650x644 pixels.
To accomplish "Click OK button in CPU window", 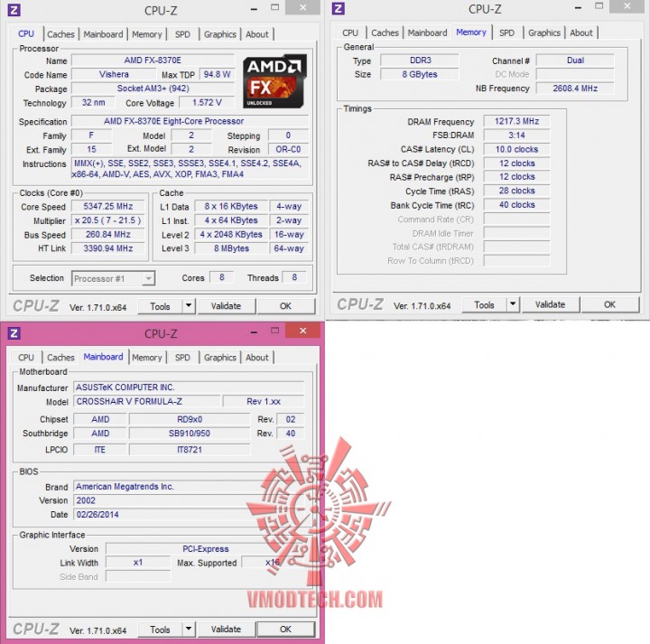I will pos(285,306).
